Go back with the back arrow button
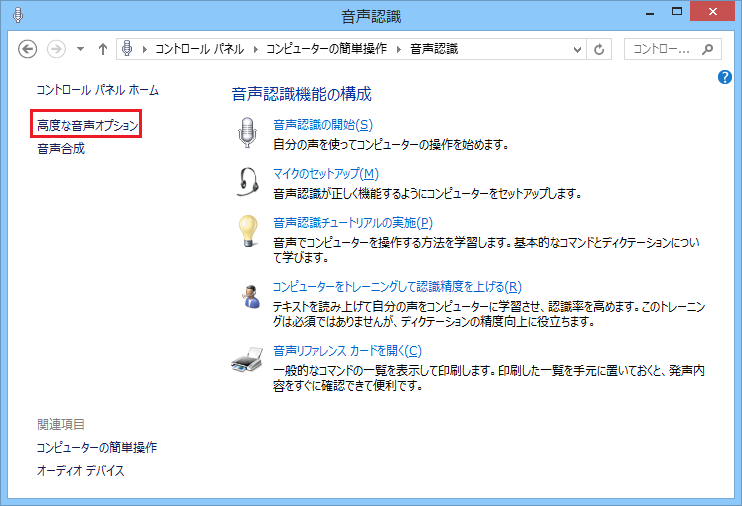This screenshot has width=742, height=506. click(28, 49)
